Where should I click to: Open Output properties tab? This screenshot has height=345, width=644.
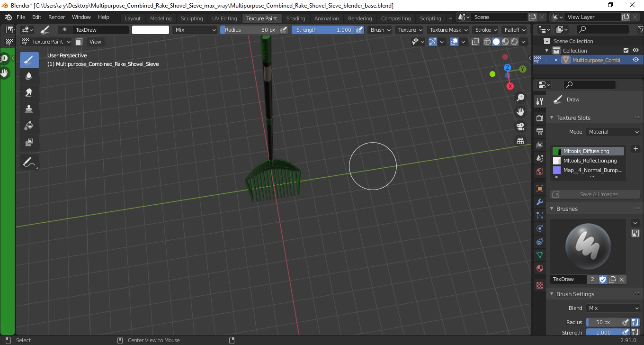(x=539, y=131)
